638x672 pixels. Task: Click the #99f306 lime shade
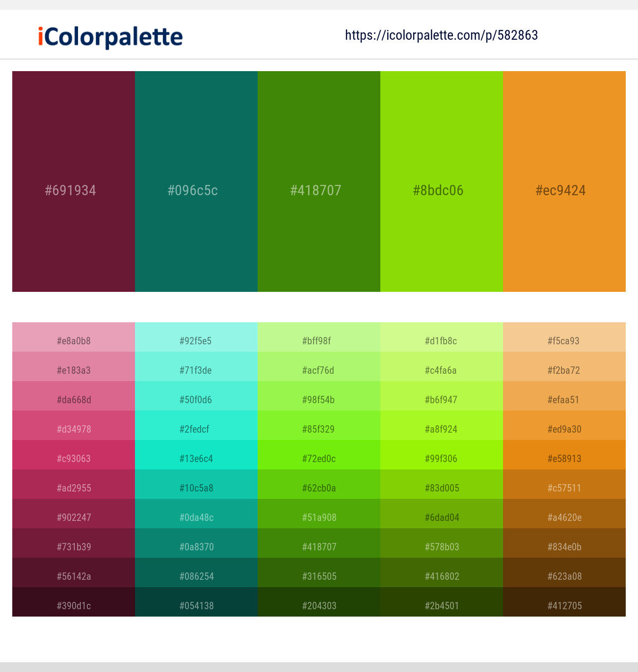(442, 455)
